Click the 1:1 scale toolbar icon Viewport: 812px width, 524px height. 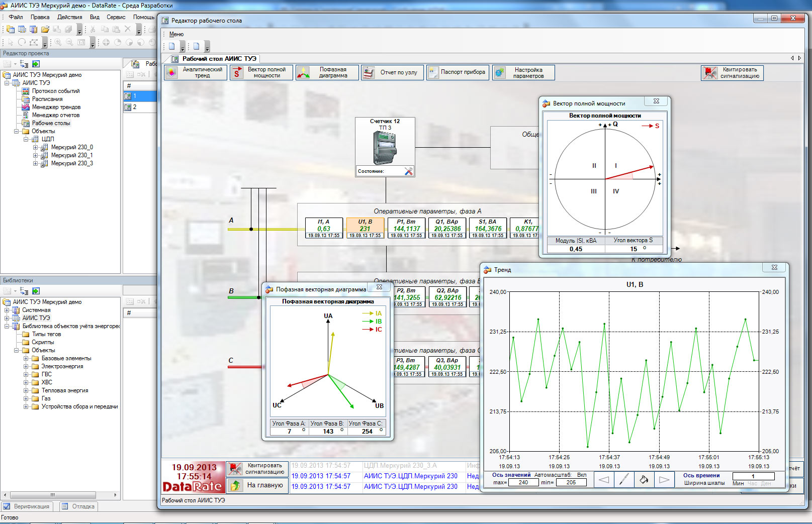81,43
